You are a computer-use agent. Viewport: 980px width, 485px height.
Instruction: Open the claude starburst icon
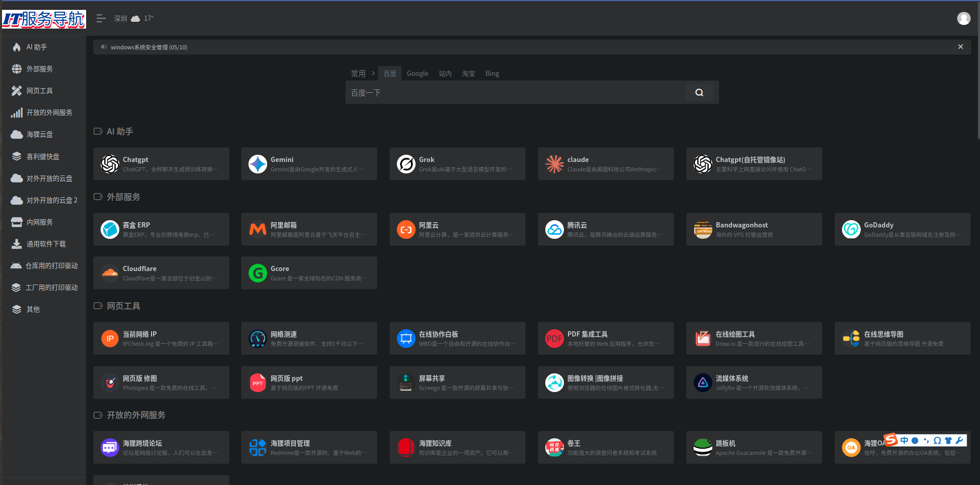click(x=554, y=164)
